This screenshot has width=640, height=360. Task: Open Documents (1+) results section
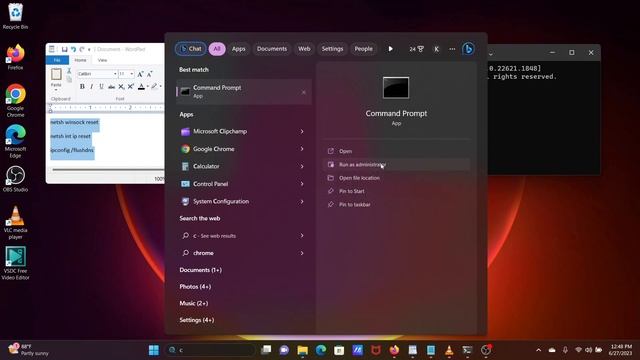200,270
